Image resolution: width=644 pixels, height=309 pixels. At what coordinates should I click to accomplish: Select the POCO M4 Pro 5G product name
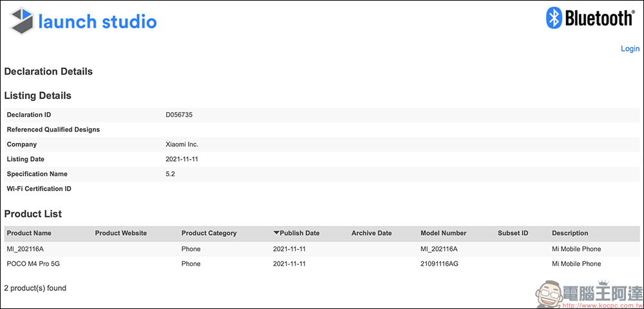(33, 264)
